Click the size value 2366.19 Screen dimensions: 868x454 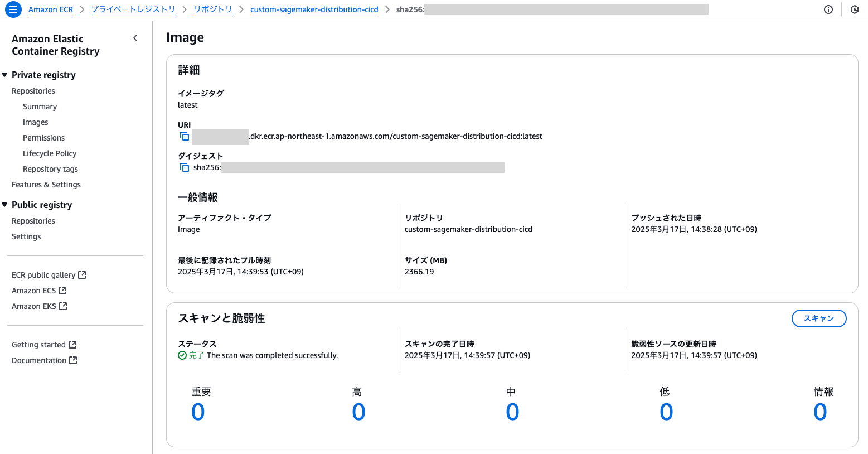pyautogui.click(x=419, y=272)
